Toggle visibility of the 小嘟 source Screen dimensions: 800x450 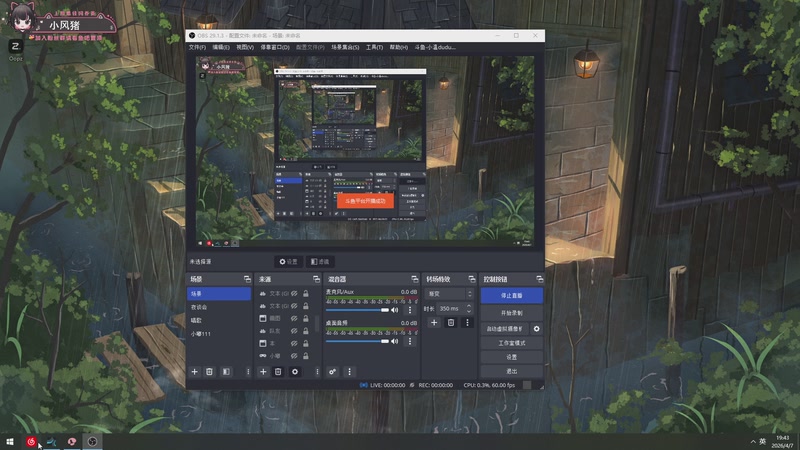294,356
